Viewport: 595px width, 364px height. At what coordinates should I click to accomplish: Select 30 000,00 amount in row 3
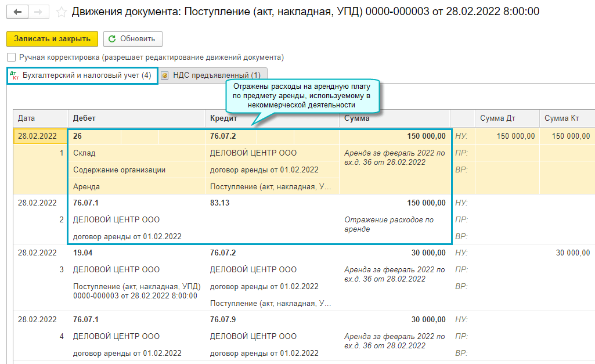428,253
